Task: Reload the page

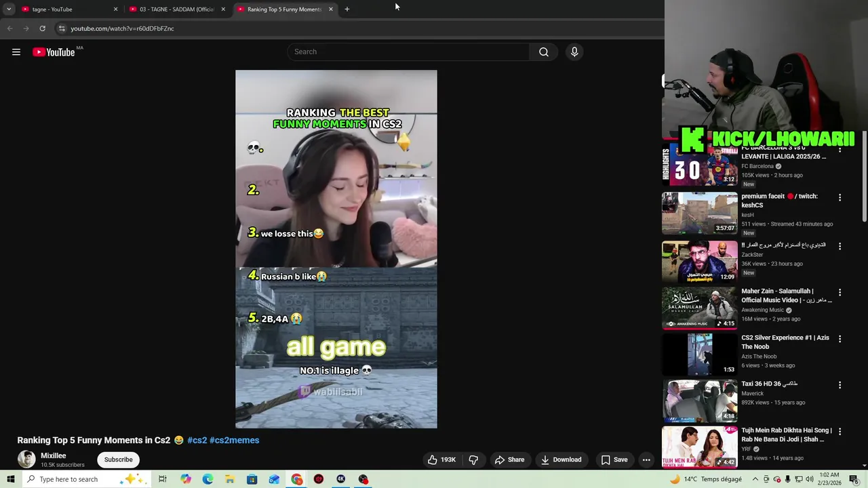Action: click(x=42, y=28)
